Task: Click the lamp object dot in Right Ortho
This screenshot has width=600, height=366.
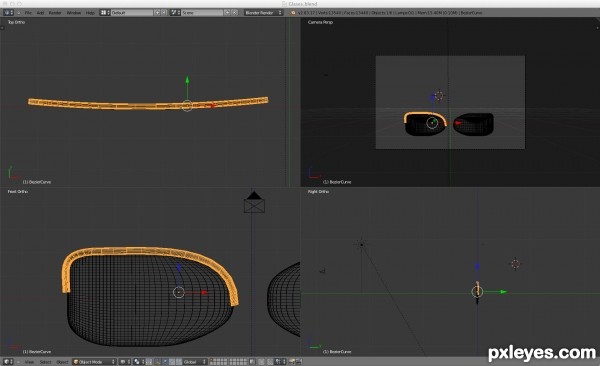Action: point(362,244)
